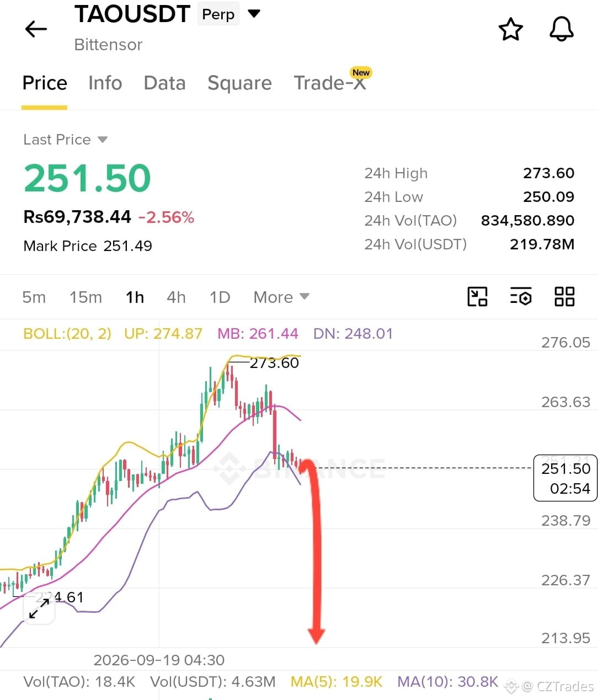The height and width of the screenshot is (700, 598).
Task: Add TAOUSDT to favorites with star icon
Action: click(x=510, y=29)
